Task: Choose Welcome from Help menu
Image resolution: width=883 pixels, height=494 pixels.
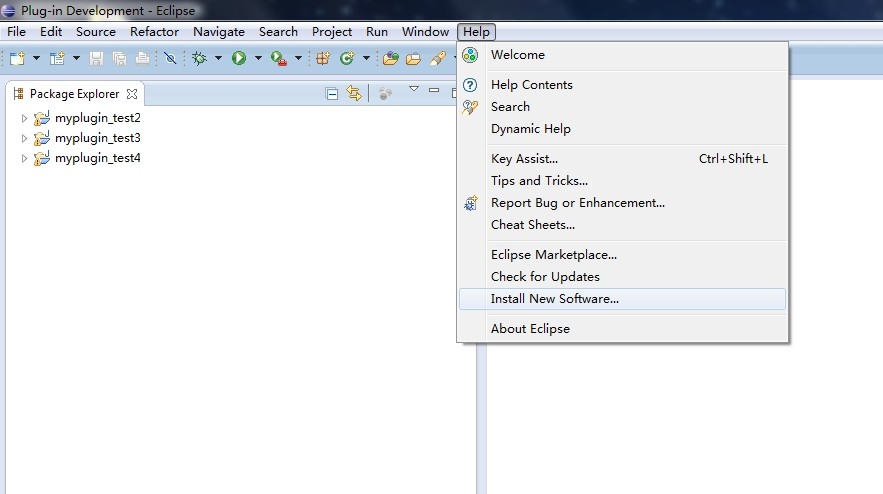Action: coord(622,55)
